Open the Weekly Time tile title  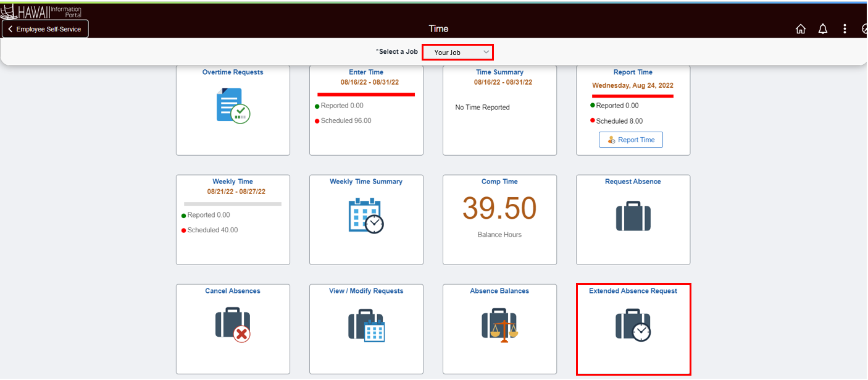[x=233, y=182]
